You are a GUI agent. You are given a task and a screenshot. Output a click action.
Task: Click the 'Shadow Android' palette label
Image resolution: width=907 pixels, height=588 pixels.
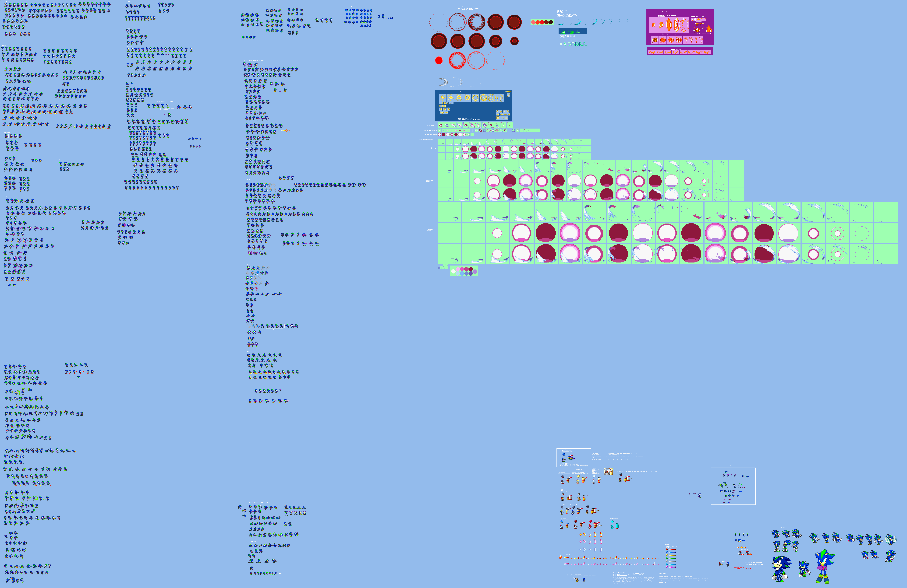click(x=570, y=505)
